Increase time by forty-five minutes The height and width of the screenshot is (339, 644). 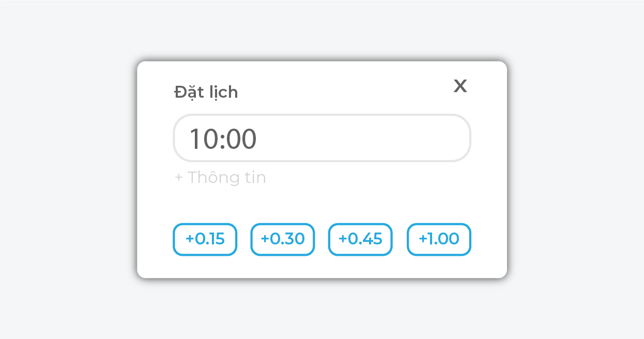coord(360,239)
